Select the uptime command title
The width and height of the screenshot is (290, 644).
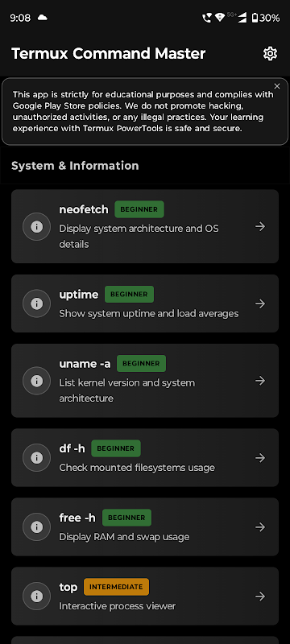pyautogui.click(x=79, y=295)
